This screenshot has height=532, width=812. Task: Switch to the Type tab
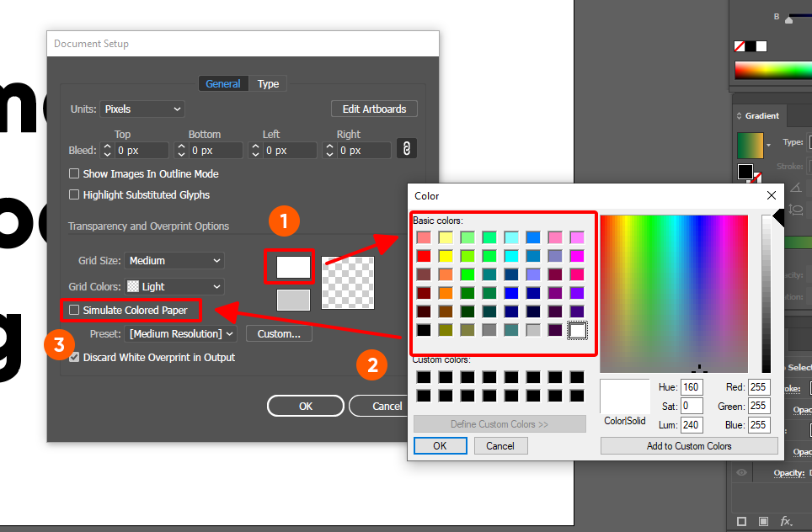(268, 83)
